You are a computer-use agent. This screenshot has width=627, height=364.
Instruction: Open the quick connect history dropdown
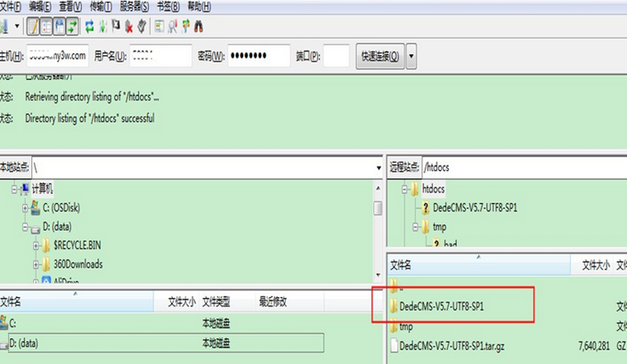(x=411, y=56)
